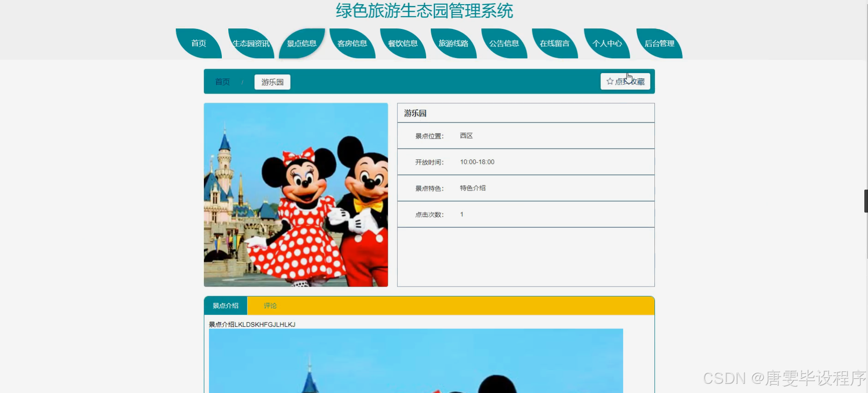This screenshot has width=868, height=393.
Task: Click the 点我收藏 favorite button
Action: click(x=625, y=81)
